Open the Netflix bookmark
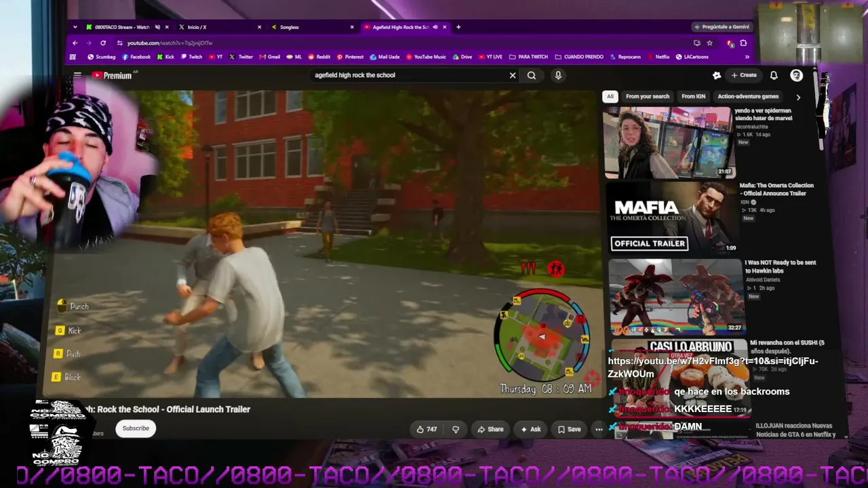This screenshot has width=868, height=488. pyautogui.click(x=658, y=57)
